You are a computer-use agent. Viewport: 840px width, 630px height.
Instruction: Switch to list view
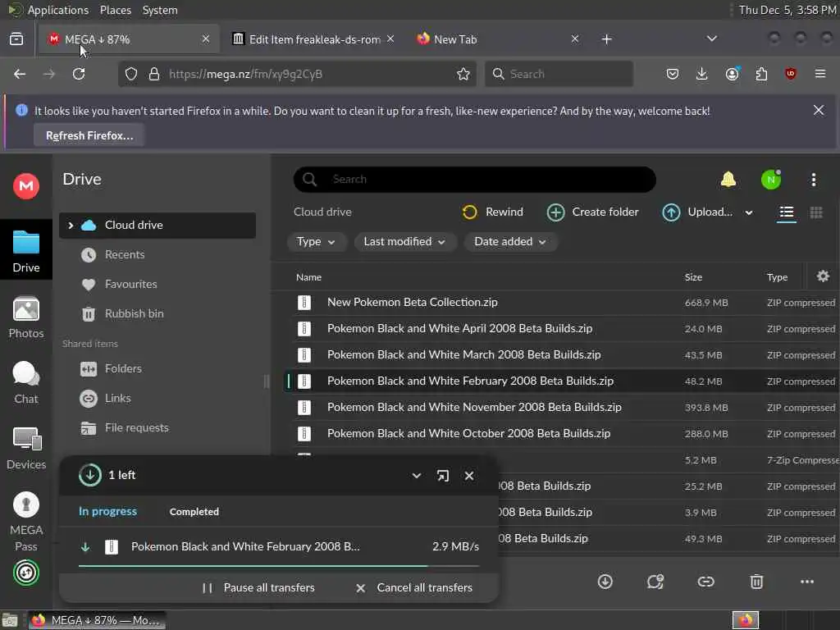click(x=787, y=212)
